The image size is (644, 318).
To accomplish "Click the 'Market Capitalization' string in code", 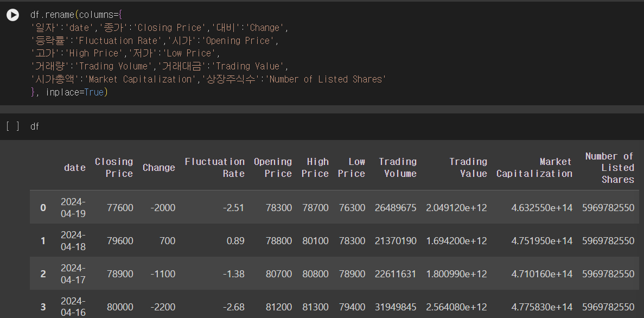I will click(141, 79).
